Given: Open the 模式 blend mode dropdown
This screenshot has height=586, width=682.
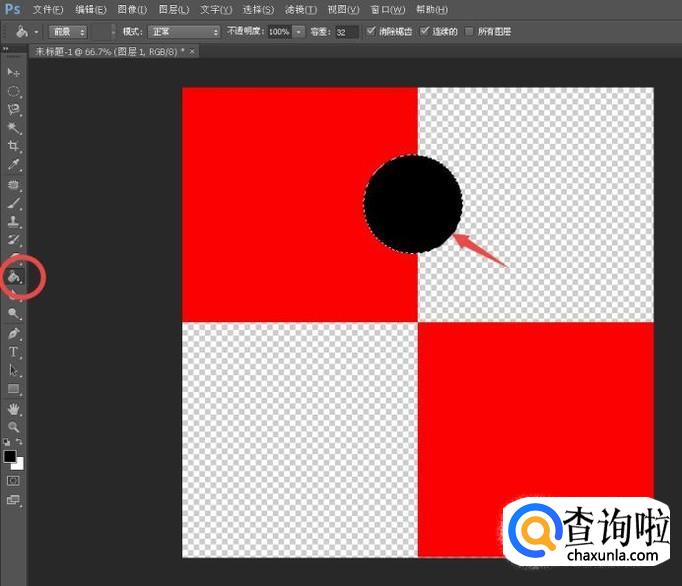Looking at the screenshot, I should (x=183, y=32).
